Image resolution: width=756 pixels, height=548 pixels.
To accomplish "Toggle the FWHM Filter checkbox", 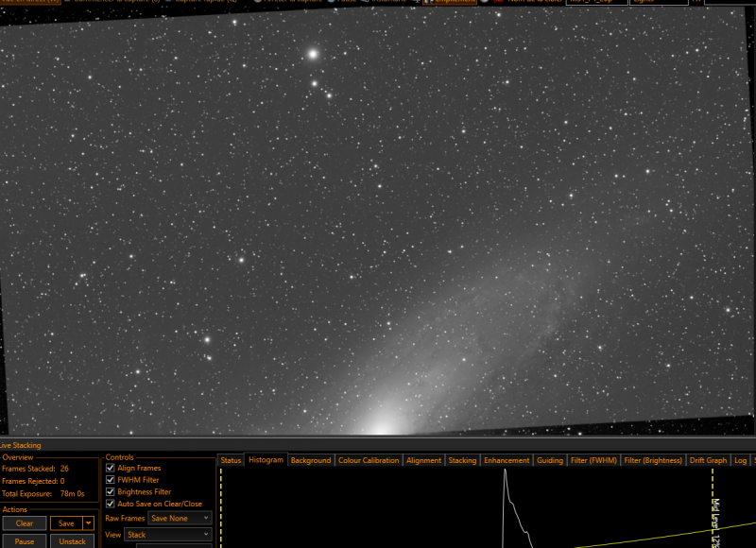I will pos(111,480).
